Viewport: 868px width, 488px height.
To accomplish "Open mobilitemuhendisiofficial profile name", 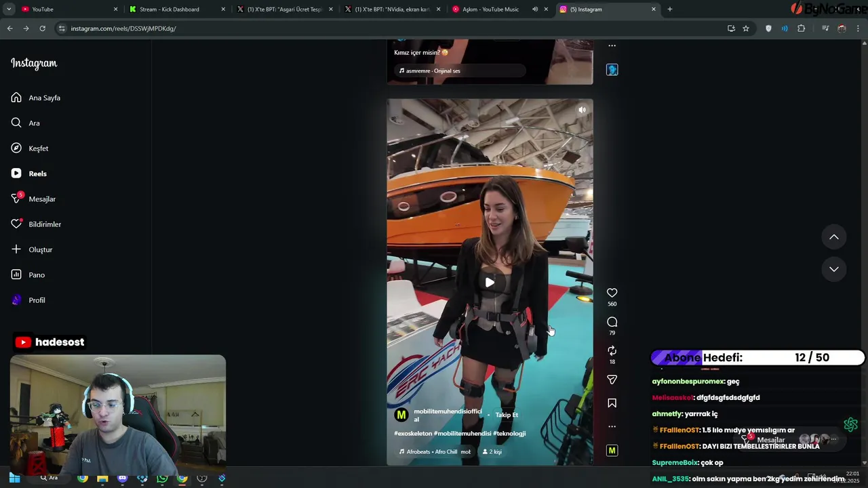I will coord(448,415).
